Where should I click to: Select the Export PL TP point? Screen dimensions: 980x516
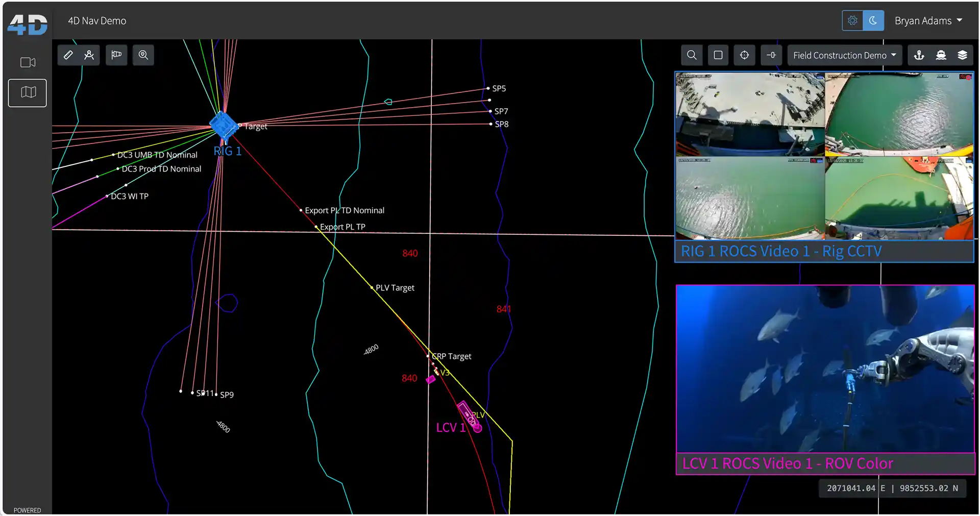316,227
